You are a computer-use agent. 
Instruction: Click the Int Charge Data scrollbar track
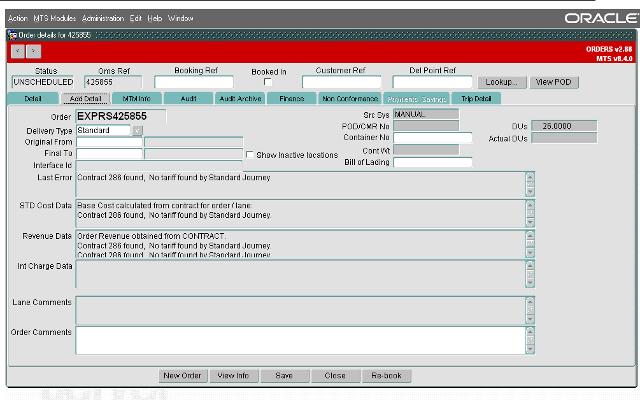(530, 274)
